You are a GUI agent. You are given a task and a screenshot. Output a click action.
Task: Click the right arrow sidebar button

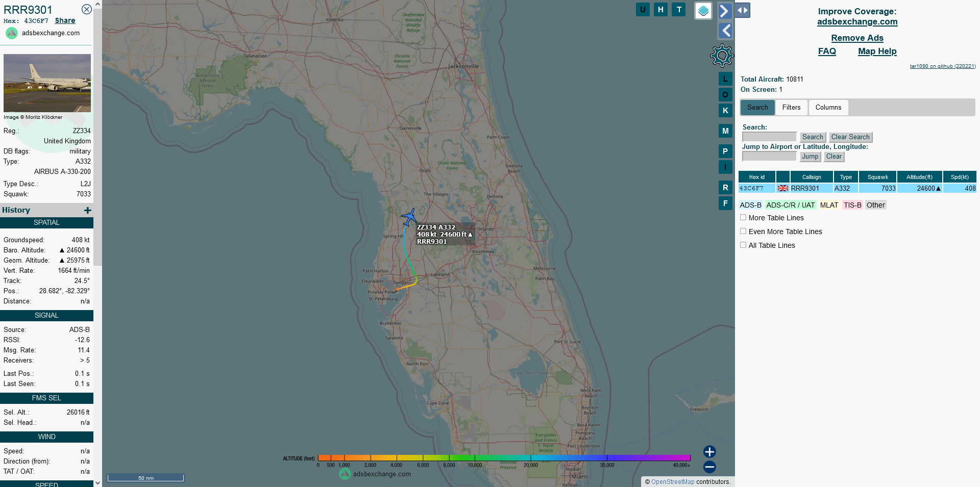click(x=725, y=11)
